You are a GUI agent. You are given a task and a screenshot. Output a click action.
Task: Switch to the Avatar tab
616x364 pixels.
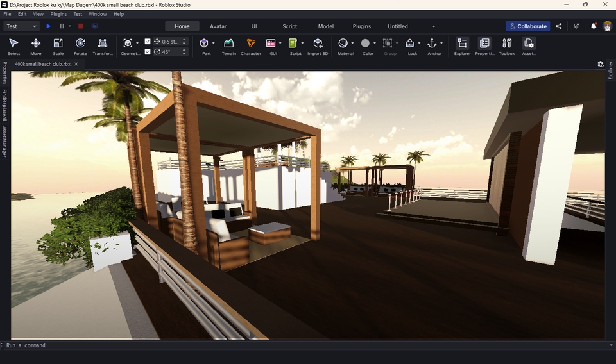[x=218, y=26]
